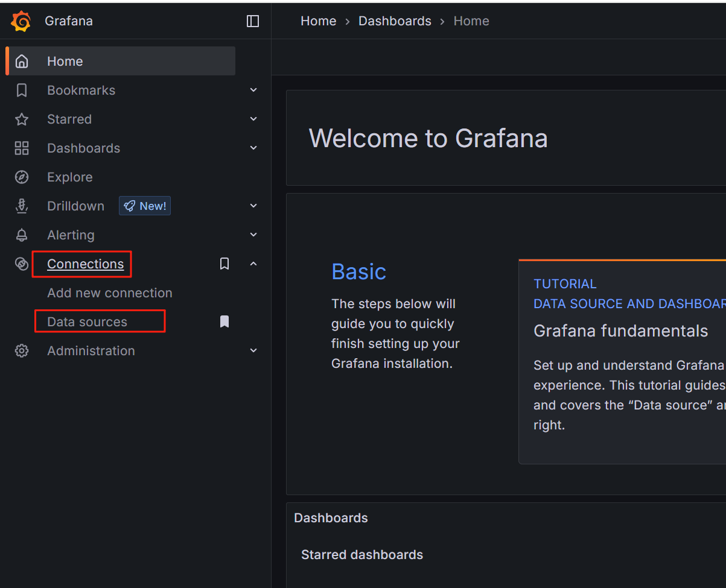The image size is (726, 588).
Task: Remove bookmark from Data sources
Action: 224,322
